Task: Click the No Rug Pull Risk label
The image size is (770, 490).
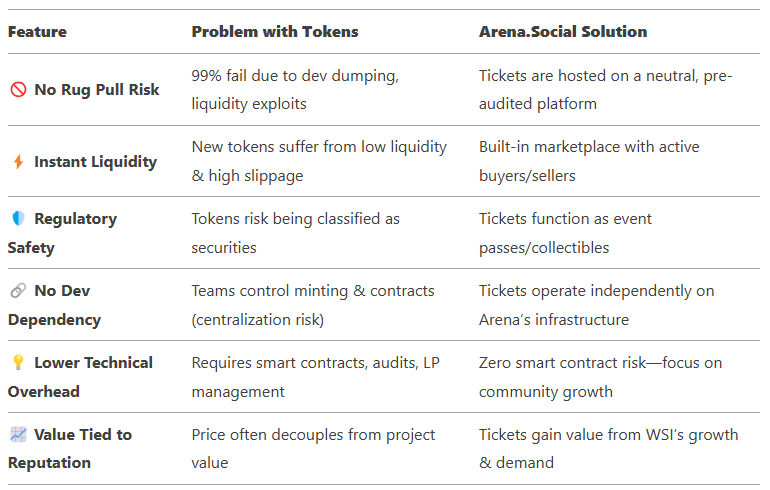Action: coord(97,90)
